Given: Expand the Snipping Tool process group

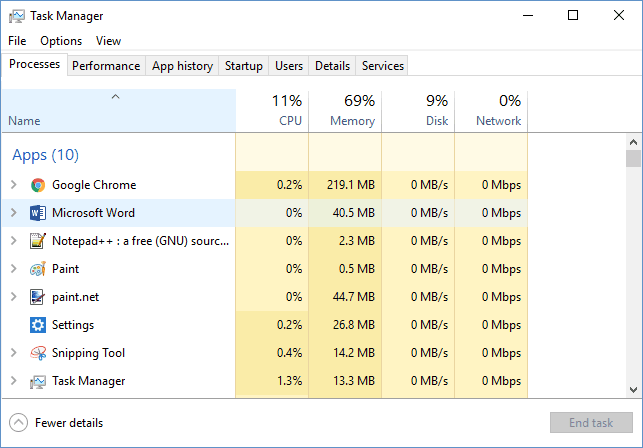Looking at the screenshot, I should 14,352.
